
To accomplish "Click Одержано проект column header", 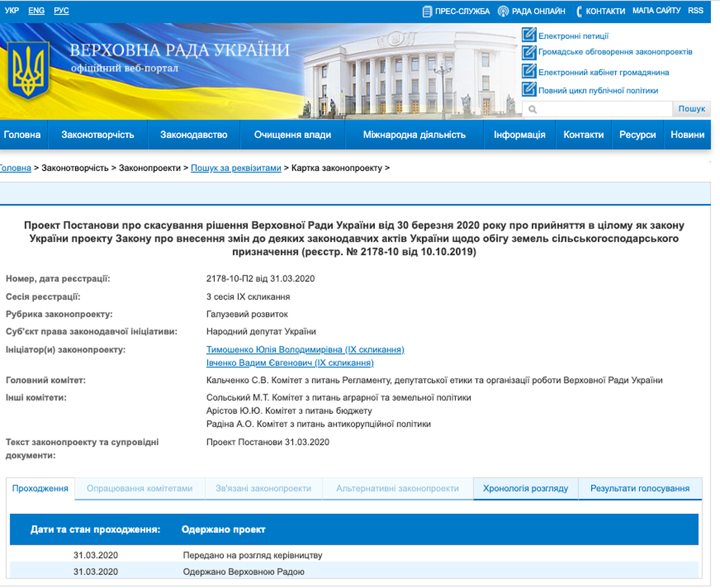I will (223, 529).
